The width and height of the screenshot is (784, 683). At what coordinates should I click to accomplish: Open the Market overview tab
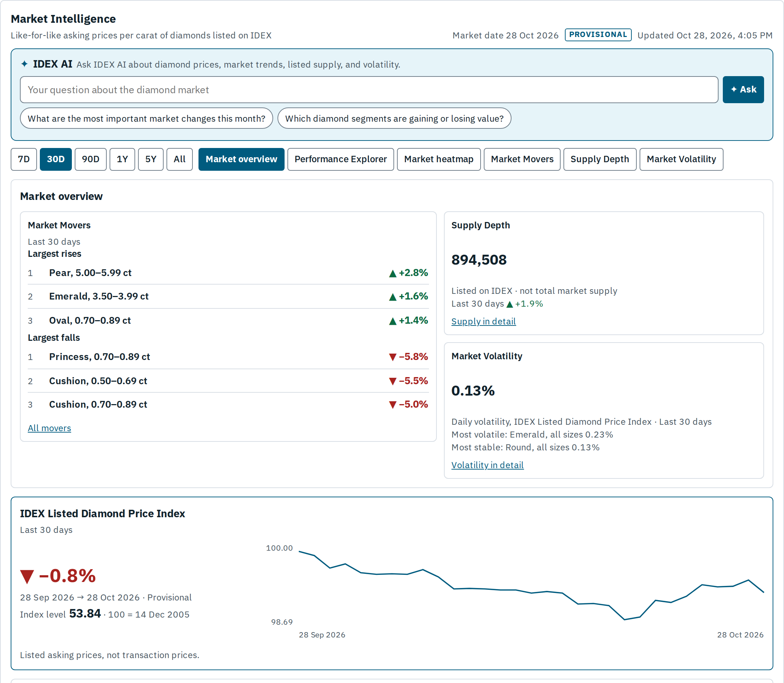pyautogui.click(x=241, y=159)
